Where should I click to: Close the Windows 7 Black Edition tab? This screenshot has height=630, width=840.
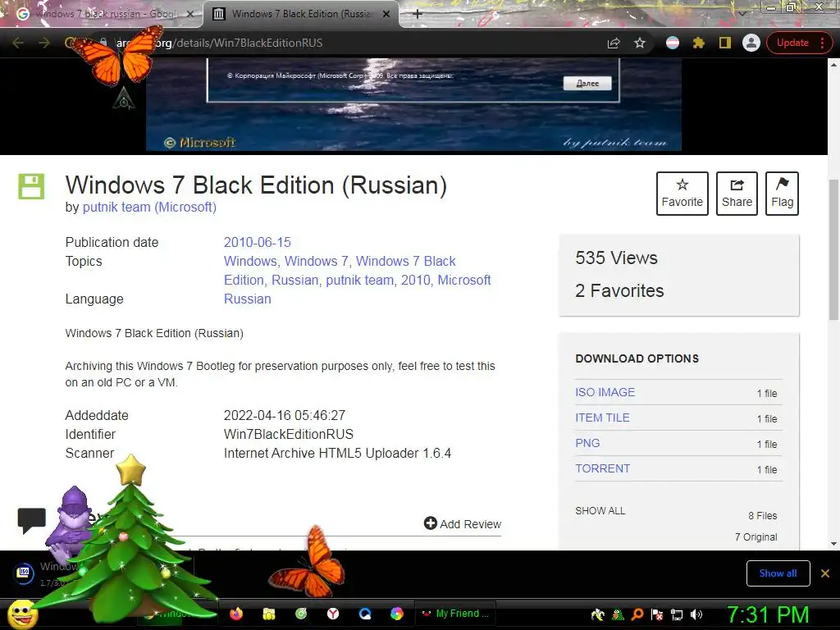point(386,14)
